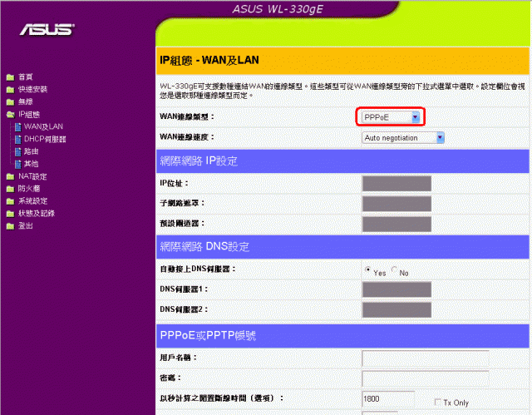Click the 預設閘道器 input field

[x=397, y=224]
